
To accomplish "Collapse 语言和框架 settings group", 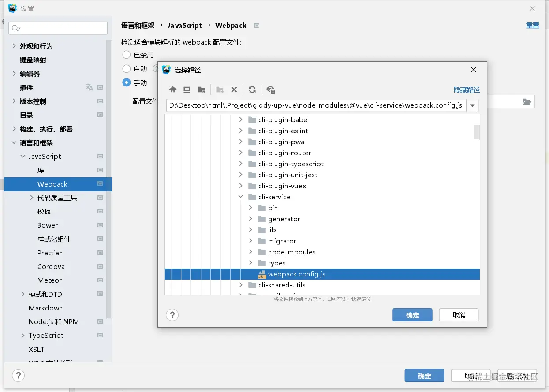I will [x=14, y=142].
